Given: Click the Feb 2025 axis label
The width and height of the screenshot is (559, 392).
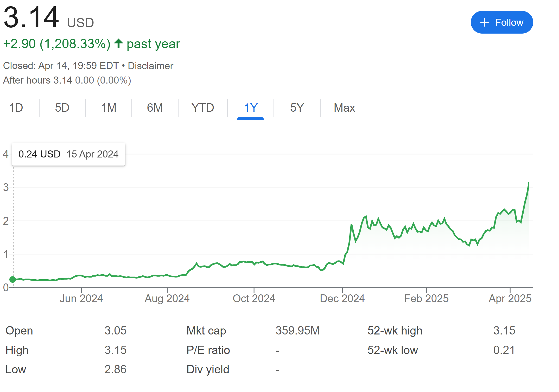Looking at the screenshot, I should point(426,299).
